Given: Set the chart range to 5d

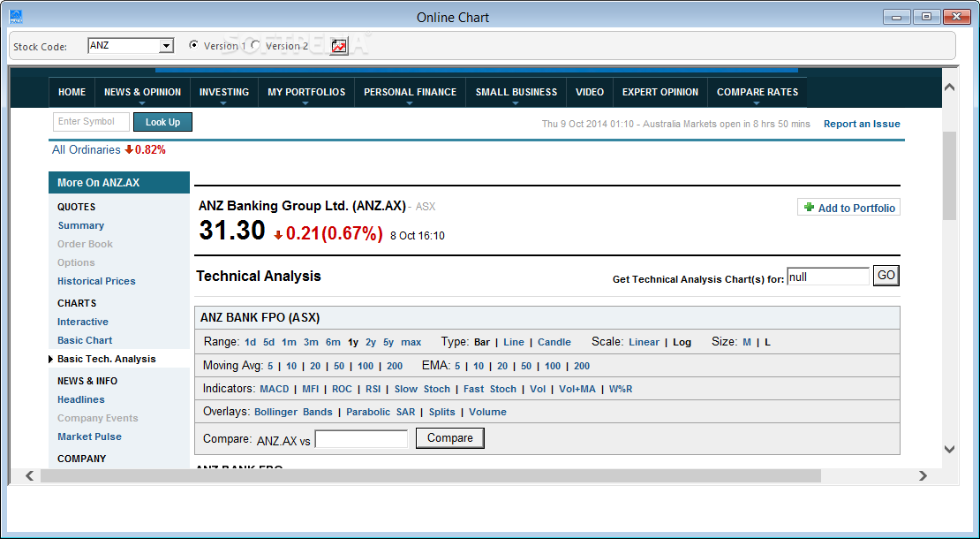Looking at the screenshot, I should pos(268,342).
